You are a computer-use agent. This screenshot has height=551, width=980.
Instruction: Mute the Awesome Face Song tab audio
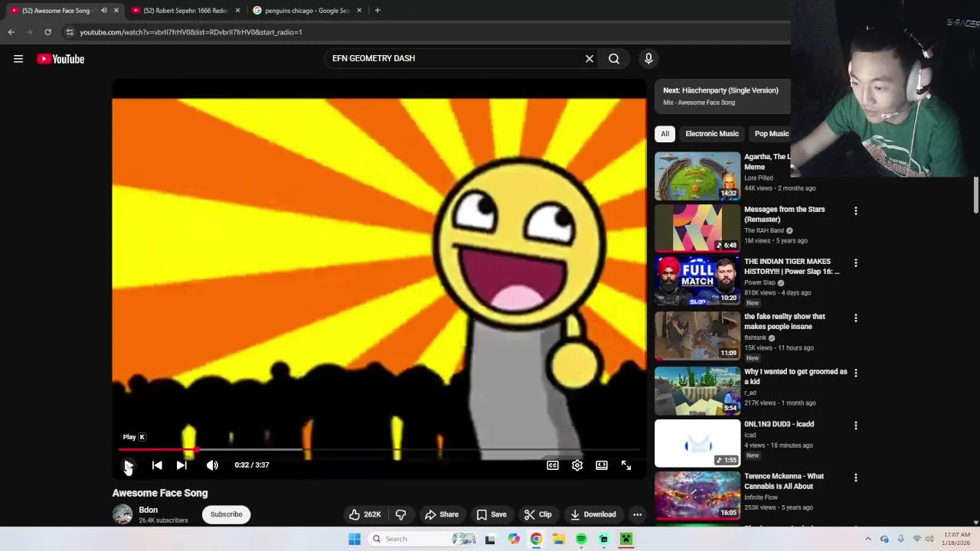pos(103,11)
